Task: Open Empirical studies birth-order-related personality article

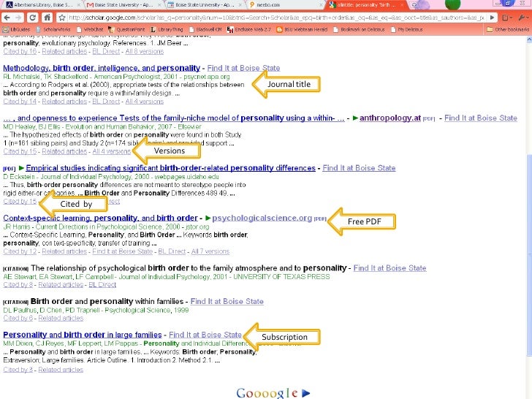Action: coord(171,168)
